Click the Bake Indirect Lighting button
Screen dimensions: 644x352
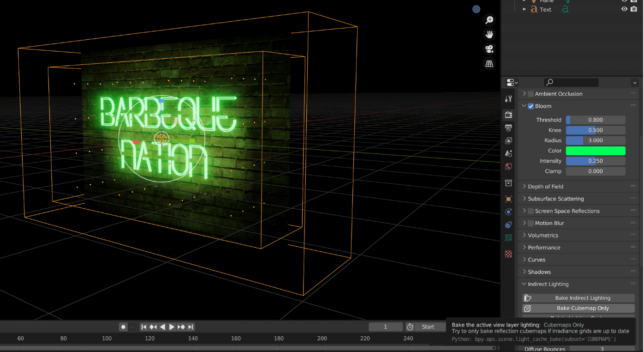pyautogui.click(x=578, y=298)
